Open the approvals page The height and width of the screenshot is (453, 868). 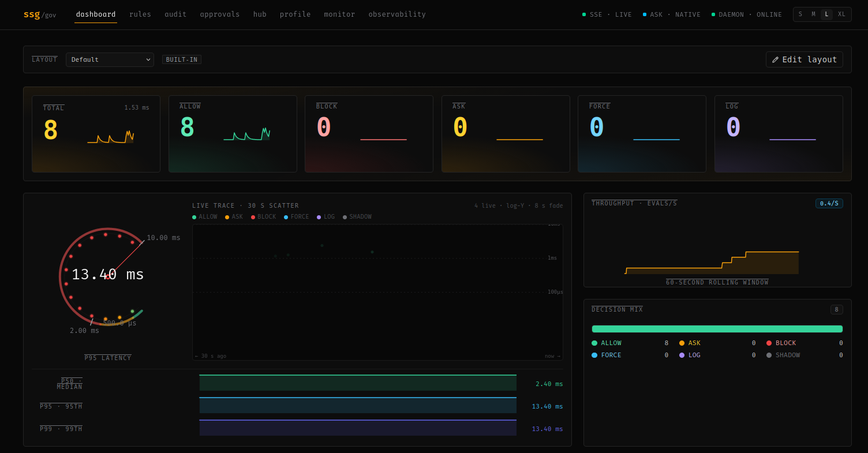(220, 14)
